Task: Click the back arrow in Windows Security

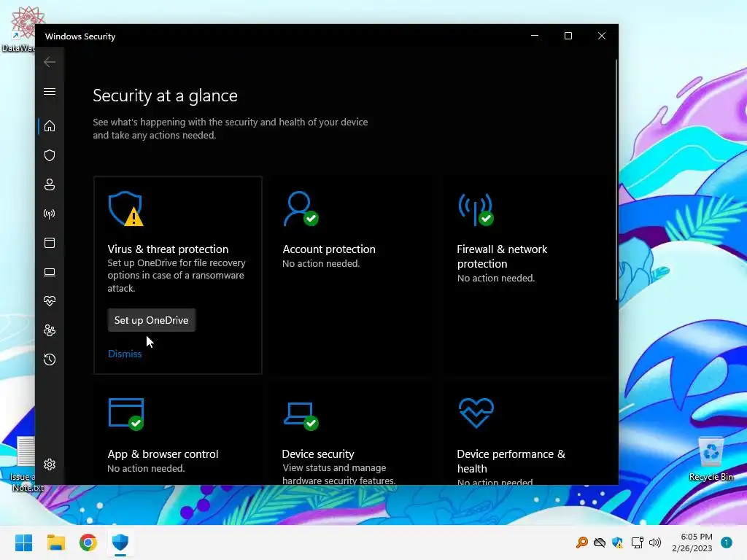Action: click(50, 62)
